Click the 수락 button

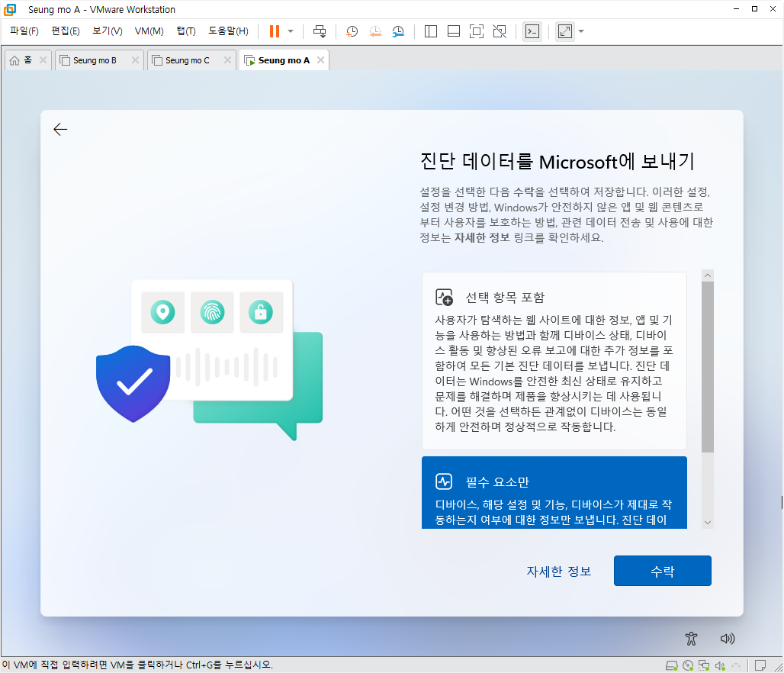point(663,571)
